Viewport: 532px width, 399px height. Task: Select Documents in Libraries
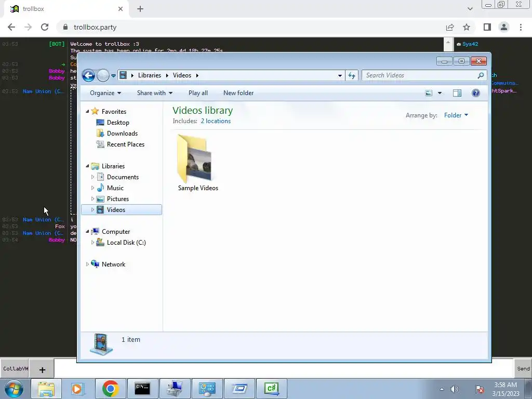[x=123, y=177]
